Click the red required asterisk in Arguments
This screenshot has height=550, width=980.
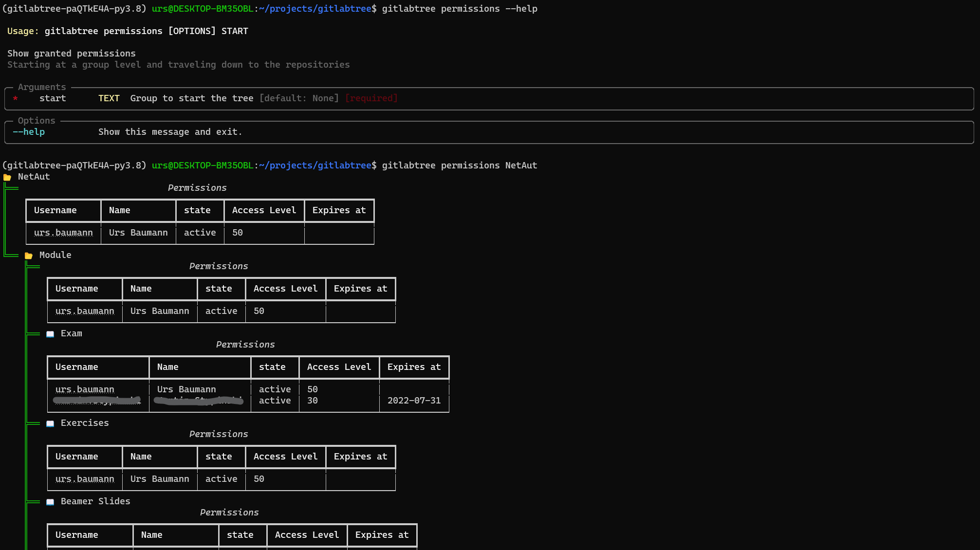pos(16,99)
